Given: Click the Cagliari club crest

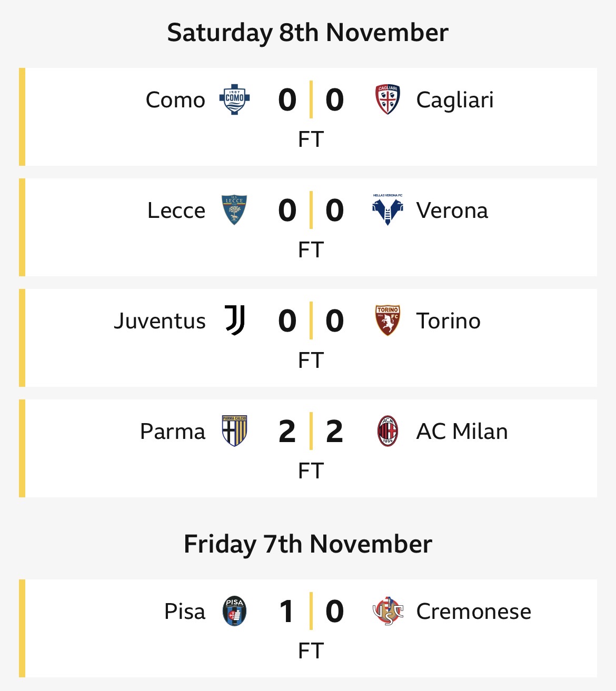Looking at the screenshot, I should (388, 99).
